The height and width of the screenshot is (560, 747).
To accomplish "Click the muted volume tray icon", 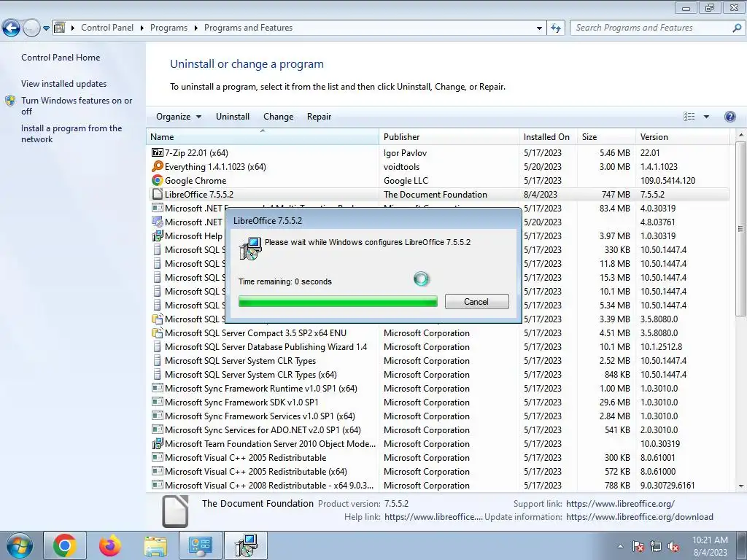I will pyautogui.click(x=673, y=546).
